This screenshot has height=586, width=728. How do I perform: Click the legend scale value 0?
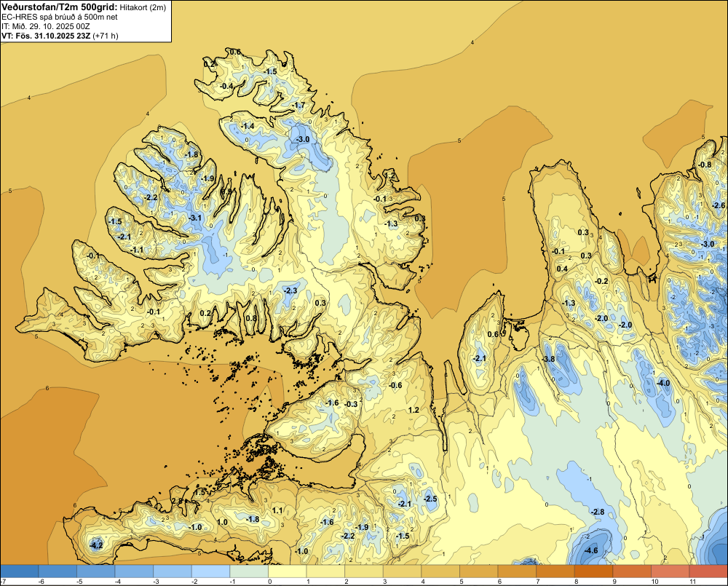(270, 582)
